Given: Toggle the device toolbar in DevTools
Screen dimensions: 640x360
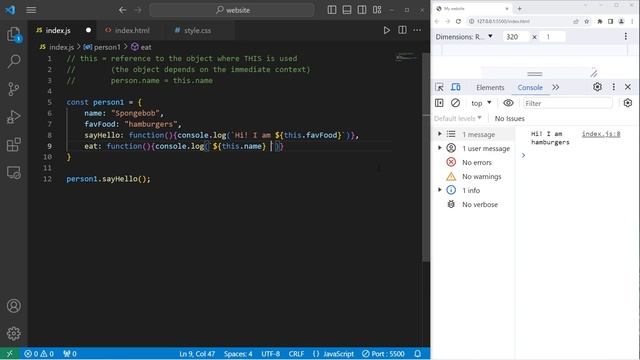Looking at the screenshot, I should coord(456,87).
